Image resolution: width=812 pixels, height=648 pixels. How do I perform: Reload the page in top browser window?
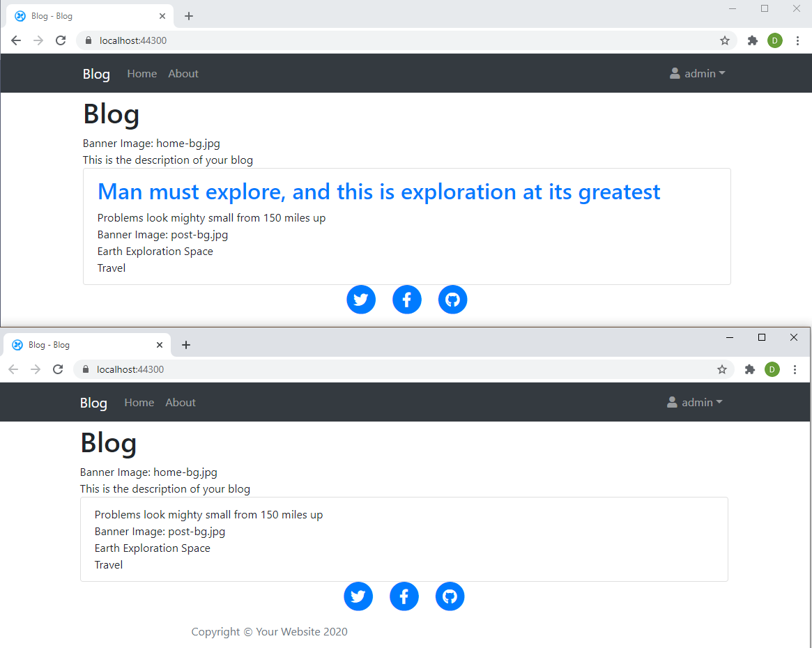pos(61,40)
